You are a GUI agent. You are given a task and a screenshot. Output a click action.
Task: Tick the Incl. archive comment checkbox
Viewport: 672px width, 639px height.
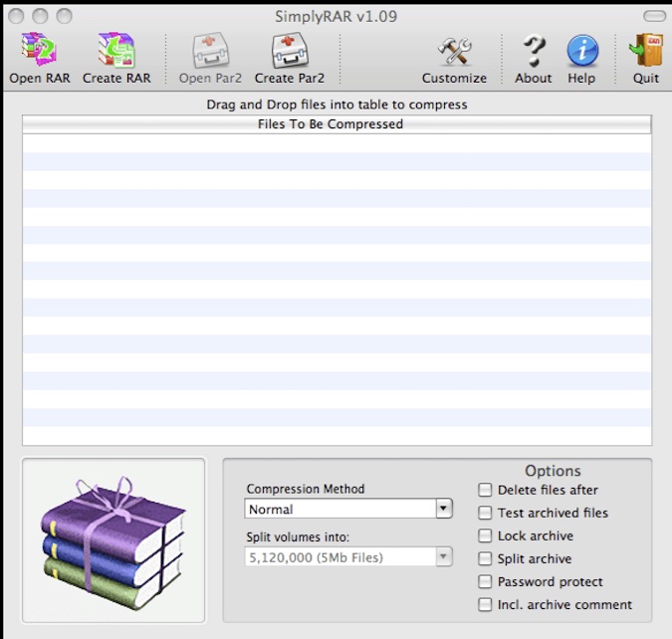tap(485, 604)
